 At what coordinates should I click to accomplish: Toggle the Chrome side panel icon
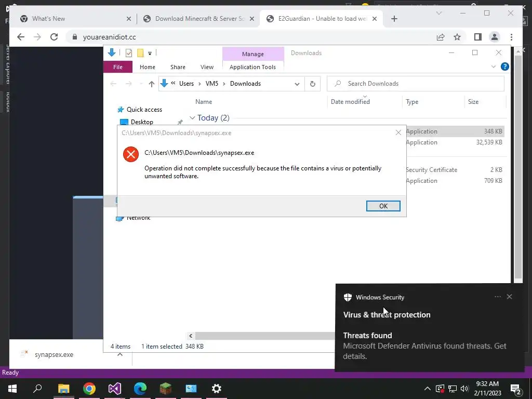coord(478,37)
